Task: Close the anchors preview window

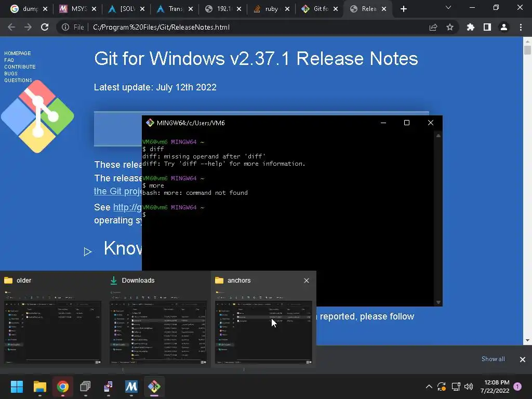Action: point(307,281)
